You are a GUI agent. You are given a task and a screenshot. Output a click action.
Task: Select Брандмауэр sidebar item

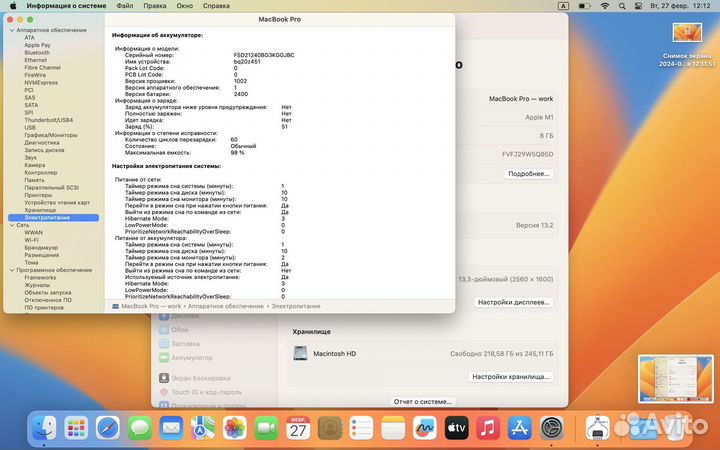point(41,248)
